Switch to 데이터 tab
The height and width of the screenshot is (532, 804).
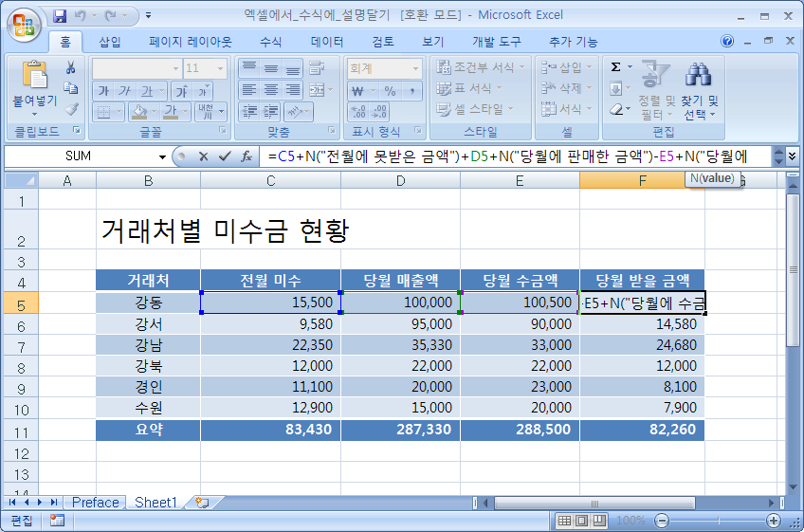click(327, 42)
